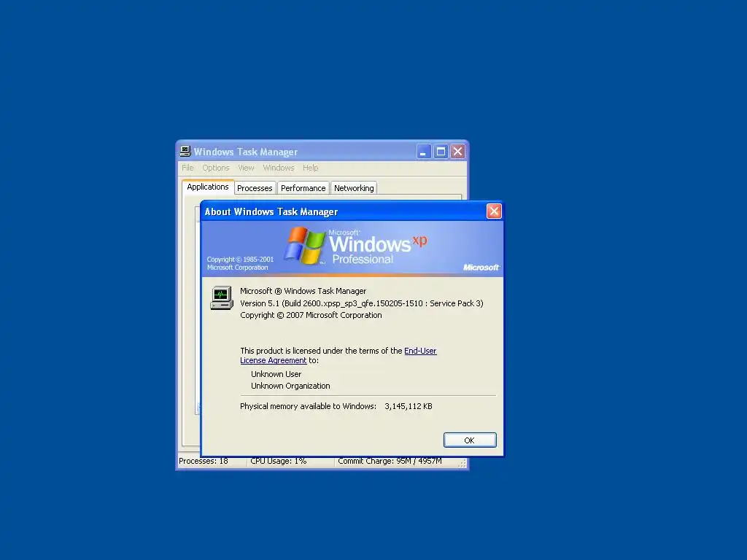Click the Windows XP flag logo
Screen dimensions: 747x560
pos(304,246)
